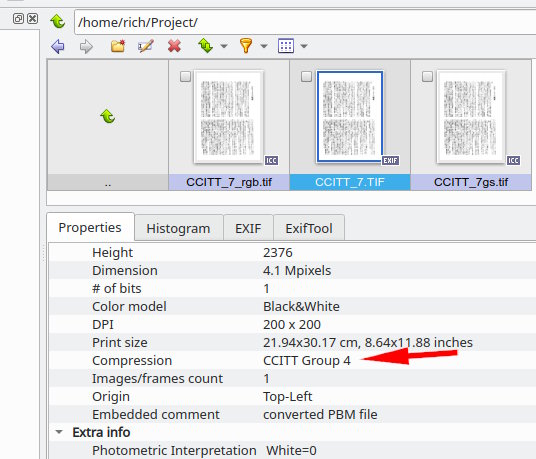Switch to the Properties tab
536x459 pixels.
[90, 228]
